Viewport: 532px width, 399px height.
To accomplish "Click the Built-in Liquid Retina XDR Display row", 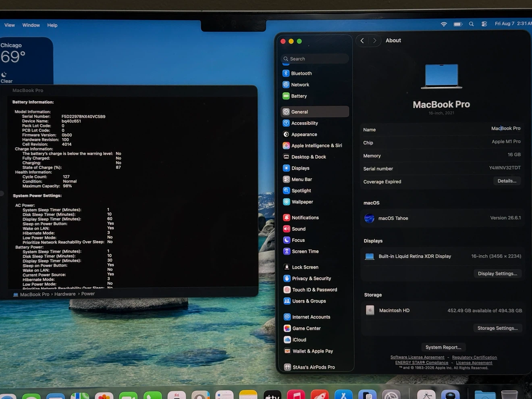I will [x=442, y=256].
